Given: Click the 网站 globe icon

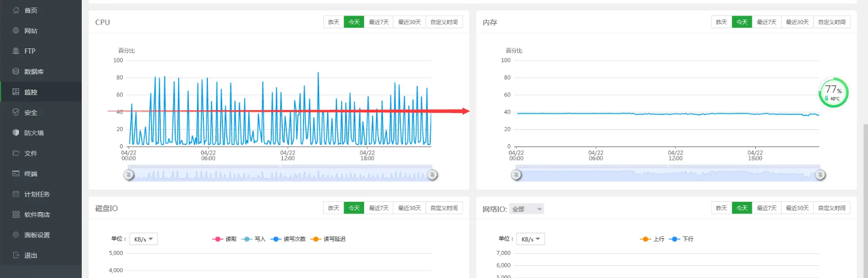Looking at the screenshot, I should pyautogui.click(x=16, y=31).
